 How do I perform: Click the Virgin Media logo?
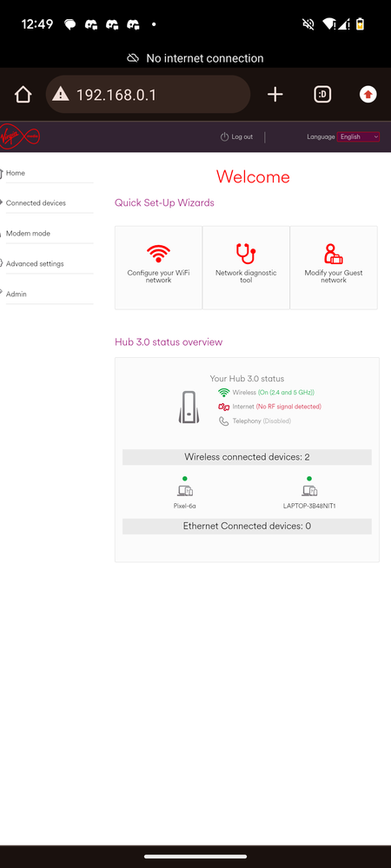19,136
